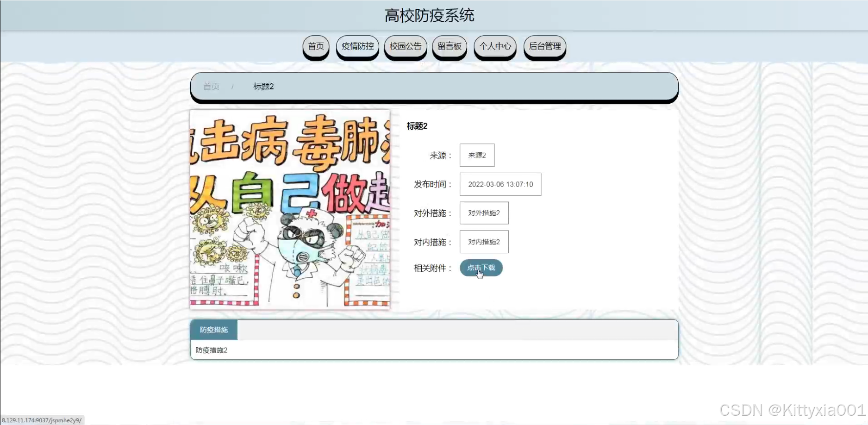The width and height of the screenshot is (868, 425).
Task: Click the 首页 breadcrumb link
Action: click(x=211, y=87)
